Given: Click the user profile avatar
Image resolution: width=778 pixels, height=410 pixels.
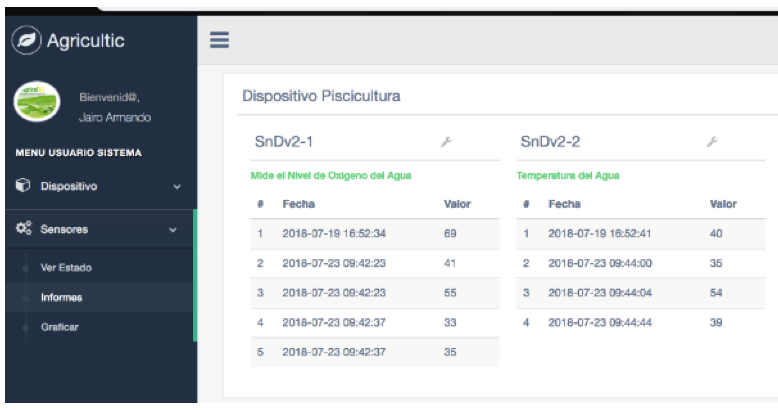Looking at the screenshot, I should click(x=37, y=101).
